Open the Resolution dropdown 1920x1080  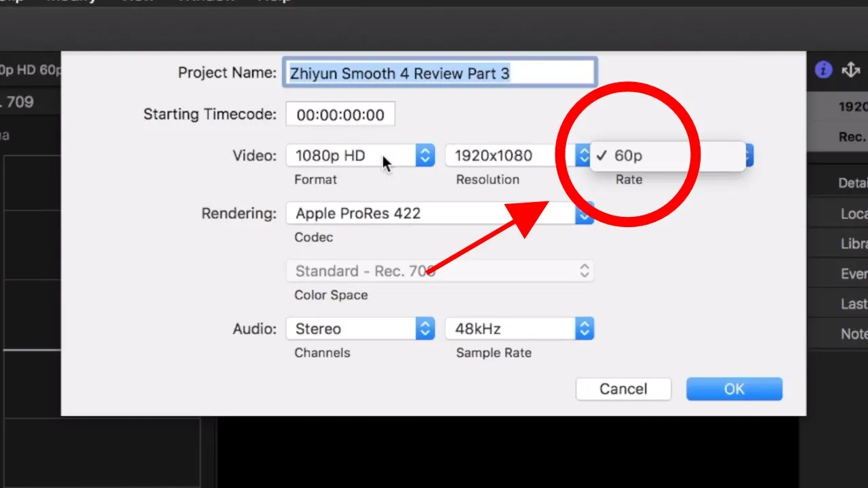(519, 155)
